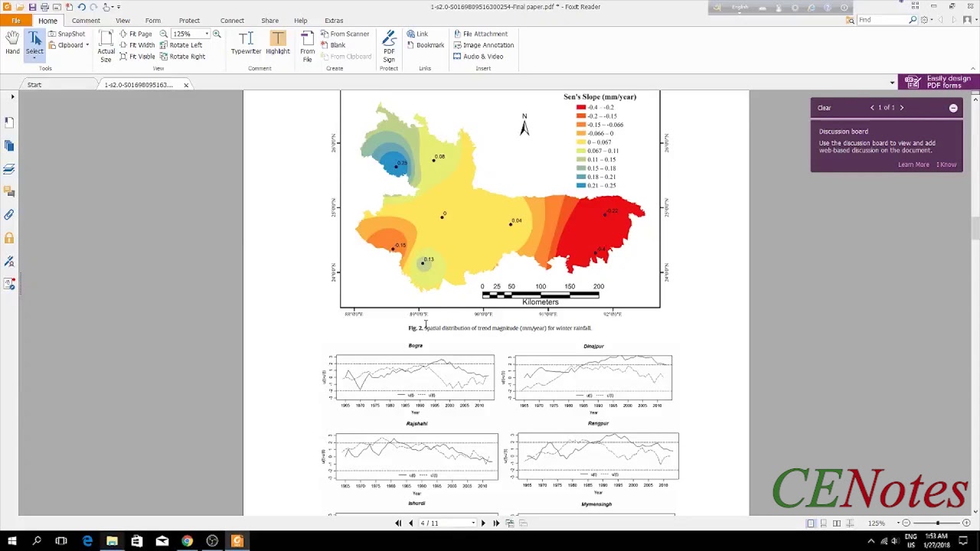Choose Fit Visible view
Image resolution: width=980 pixels, height=551 pixels.
(137, 57)
